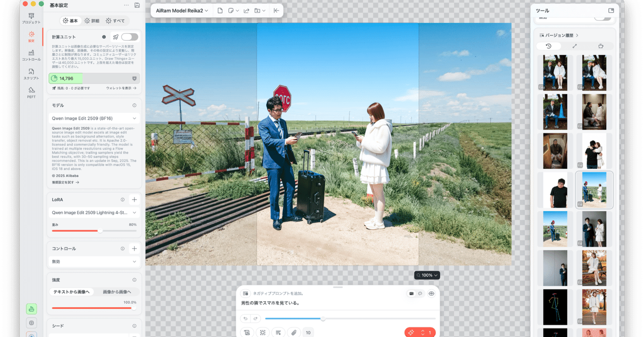Select the magic wand tab in ツール
This screenshot has height=337, width=644.
(x=575, y=46)
